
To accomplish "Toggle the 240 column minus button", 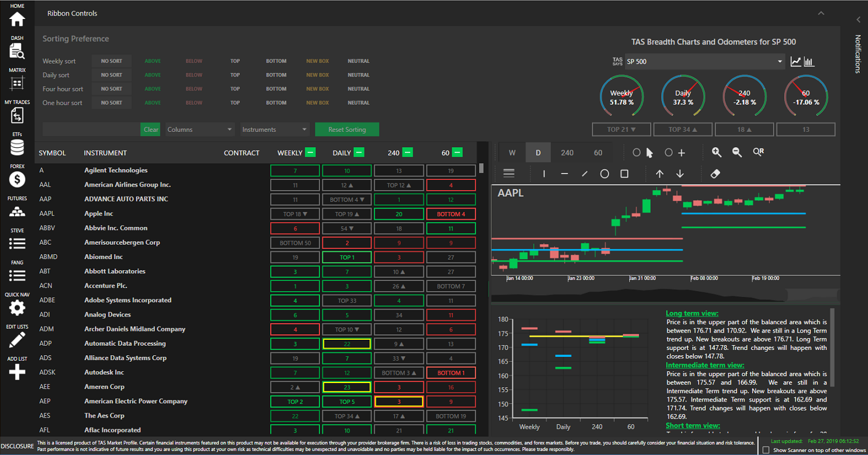I will coord(407,153).
